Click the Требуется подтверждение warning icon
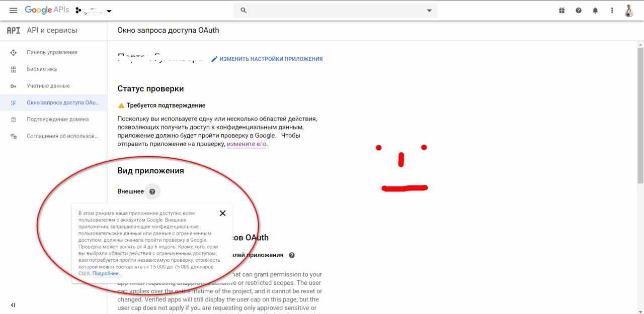 pyautogui.click(x=121, y=106)
